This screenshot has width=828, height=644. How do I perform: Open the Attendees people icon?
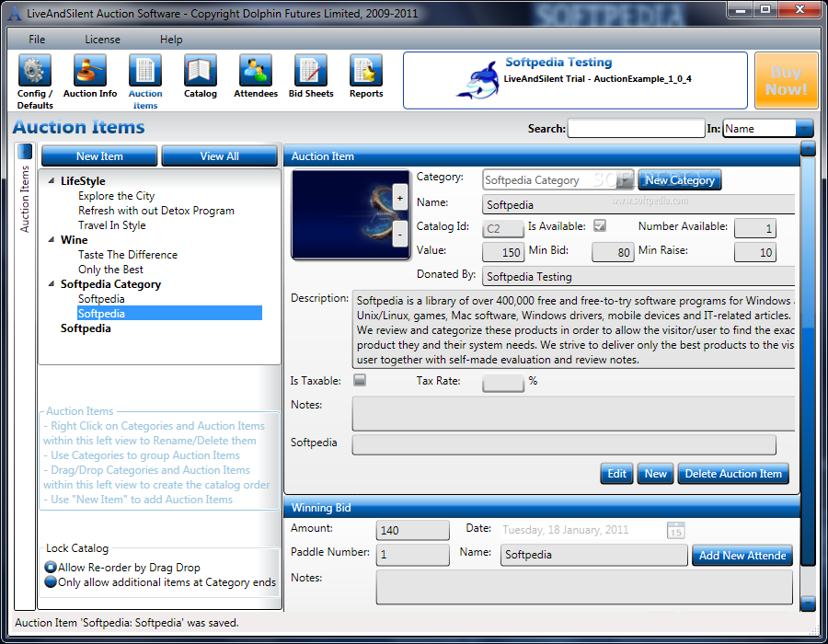click(x=256, y=71)
